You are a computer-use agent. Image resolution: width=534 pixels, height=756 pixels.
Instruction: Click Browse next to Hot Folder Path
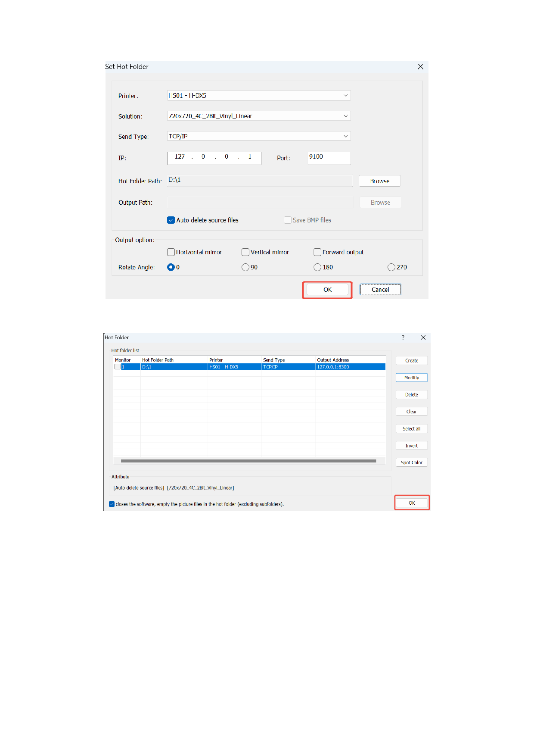tap(379, 181)
